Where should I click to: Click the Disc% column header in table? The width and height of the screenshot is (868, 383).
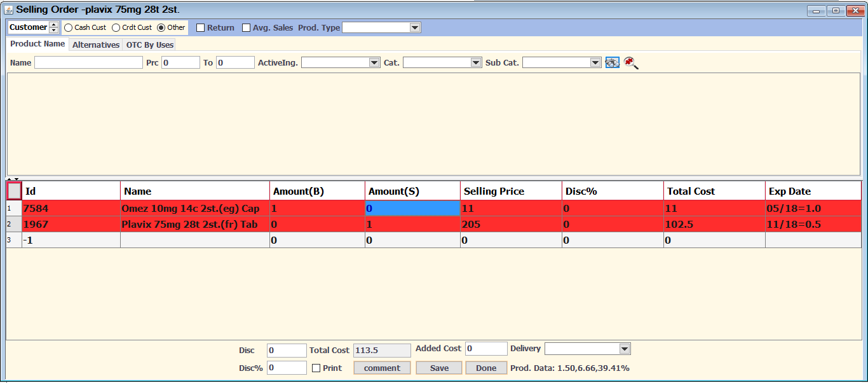[613, 191]
